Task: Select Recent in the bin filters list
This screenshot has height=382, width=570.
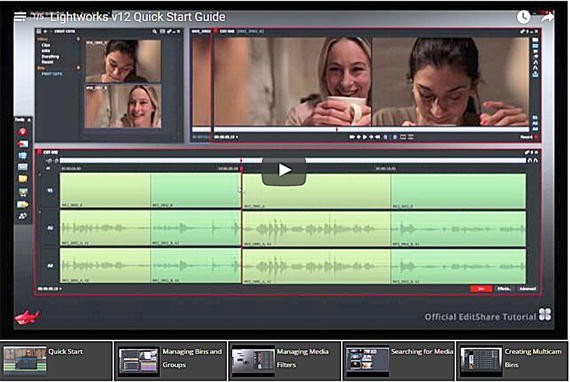Action: pyautogui.click(x=48, y=62)
